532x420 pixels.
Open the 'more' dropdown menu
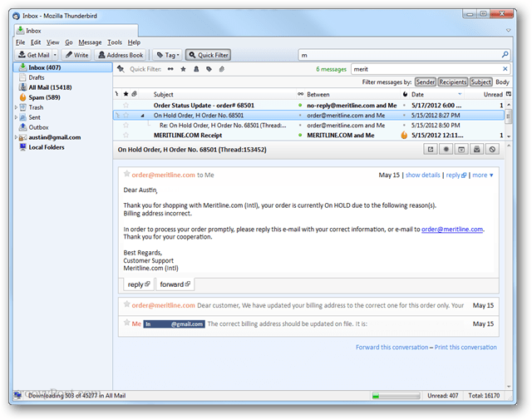click(x=483, y=175)
